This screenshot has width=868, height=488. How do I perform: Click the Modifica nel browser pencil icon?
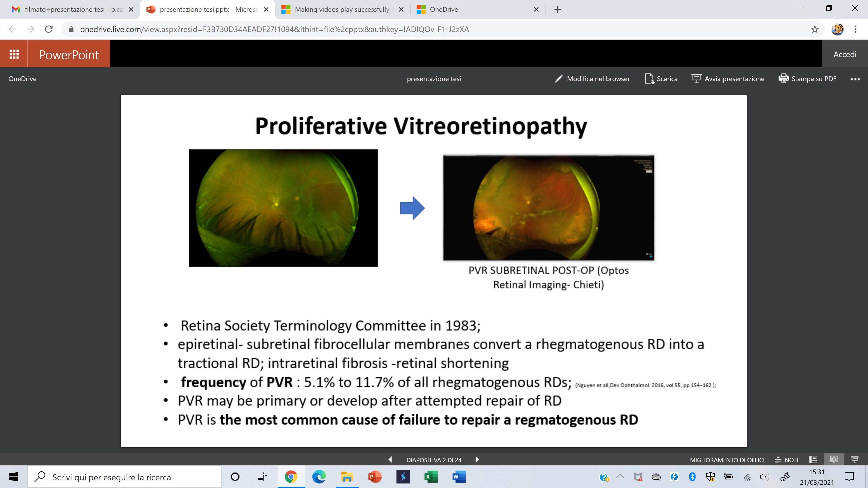click(559, 79)
